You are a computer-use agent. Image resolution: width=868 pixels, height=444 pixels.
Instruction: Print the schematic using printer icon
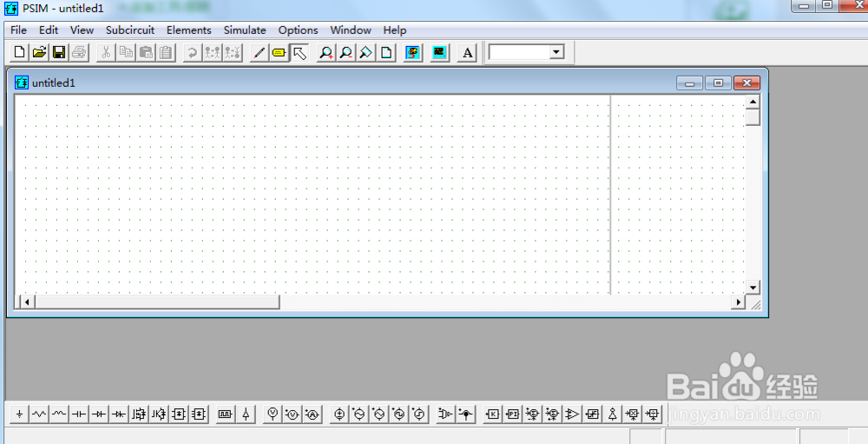[79, 53]
